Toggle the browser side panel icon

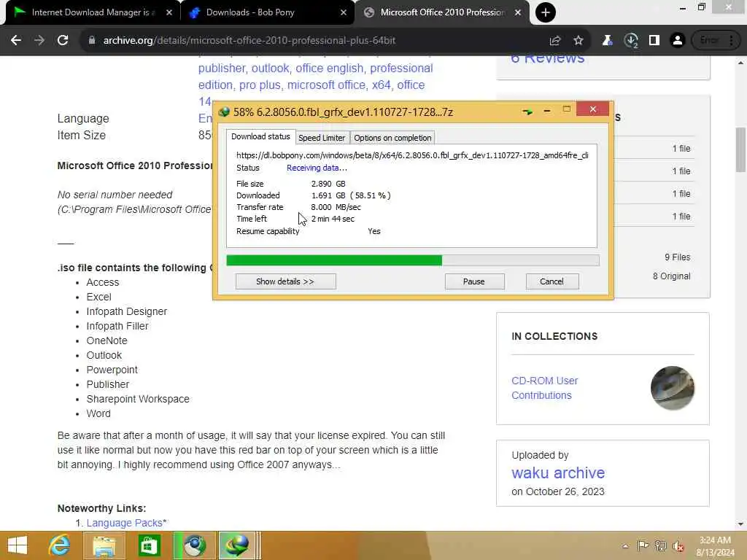coord(654,41)
